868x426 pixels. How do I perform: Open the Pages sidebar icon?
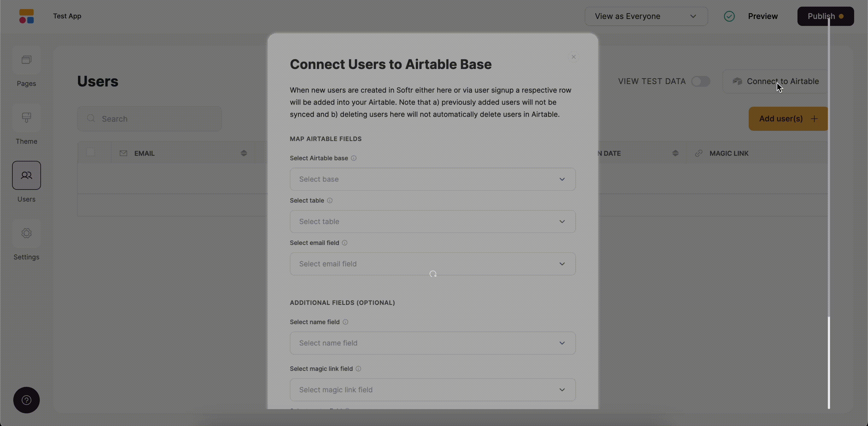pyautogui.click(x=26, y=60)
